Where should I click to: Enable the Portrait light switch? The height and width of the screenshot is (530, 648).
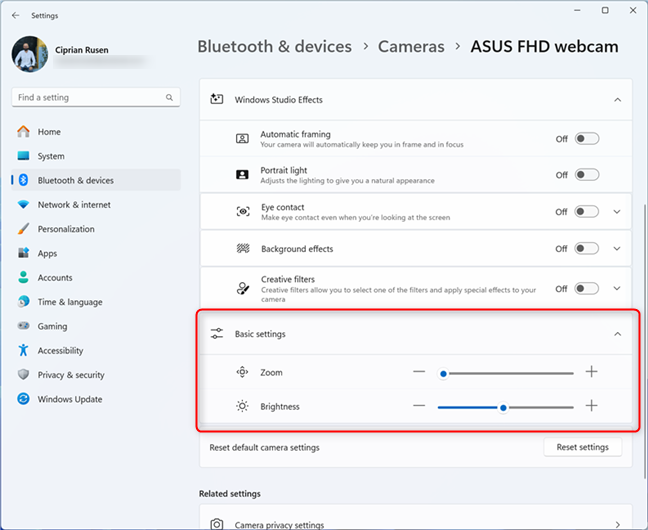tap(587, 174)
